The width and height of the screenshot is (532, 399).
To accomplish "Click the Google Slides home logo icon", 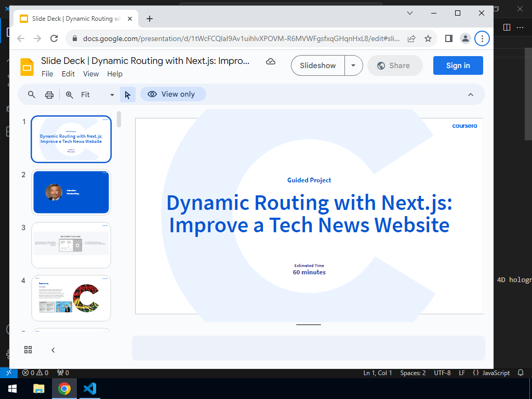I will 27,66.
